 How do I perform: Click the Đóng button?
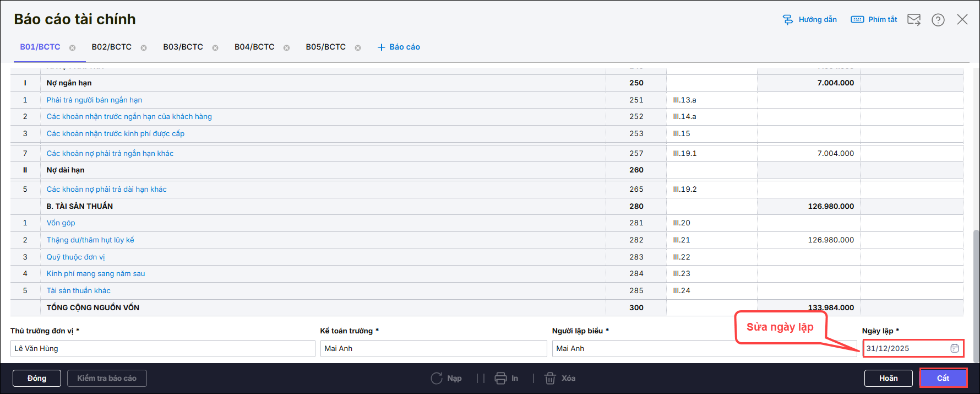point(37,378)
